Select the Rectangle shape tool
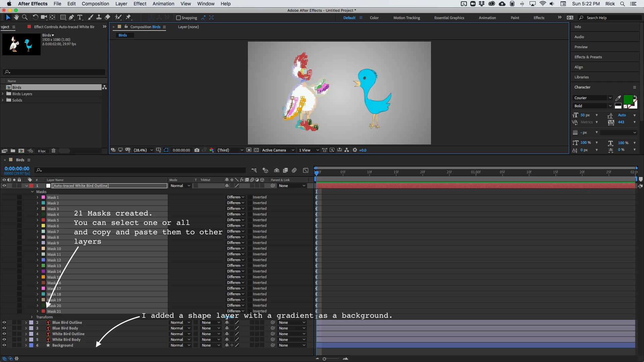 [63, 17]
